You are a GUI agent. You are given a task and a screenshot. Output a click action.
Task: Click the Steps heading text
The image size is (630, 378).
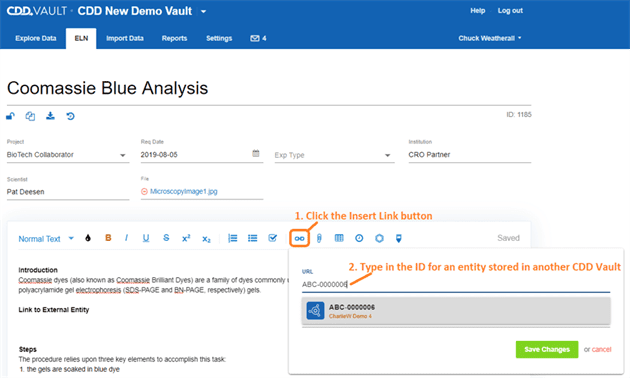coord(28,349)
